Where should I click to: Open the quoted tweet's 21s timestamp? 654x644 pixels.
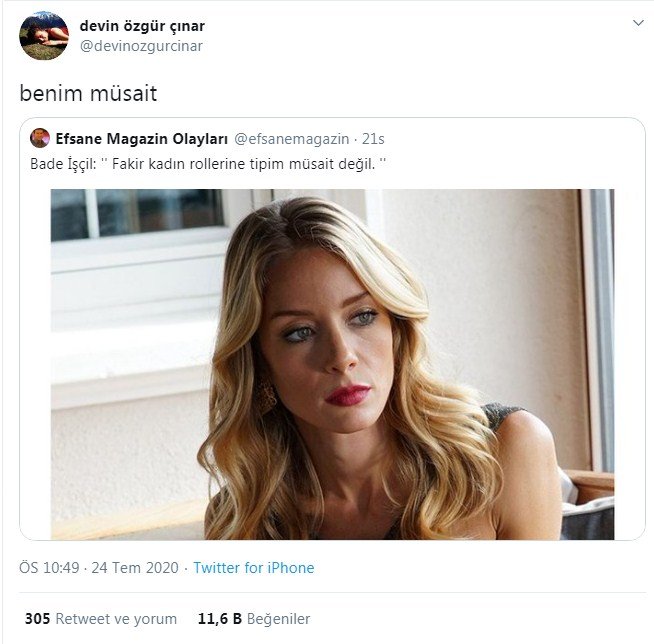coord(373,138)
